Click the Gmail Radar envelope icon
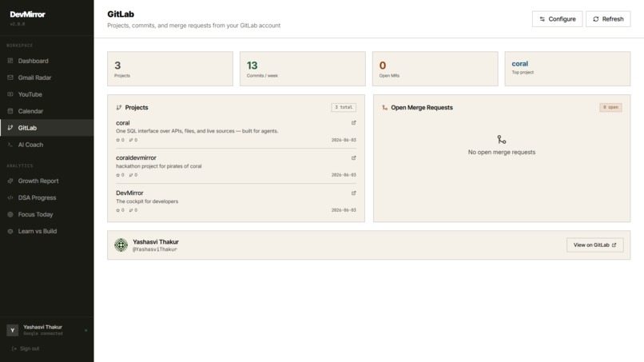The height and width of the screenshot is (362, 644). [x=10, y=78]
